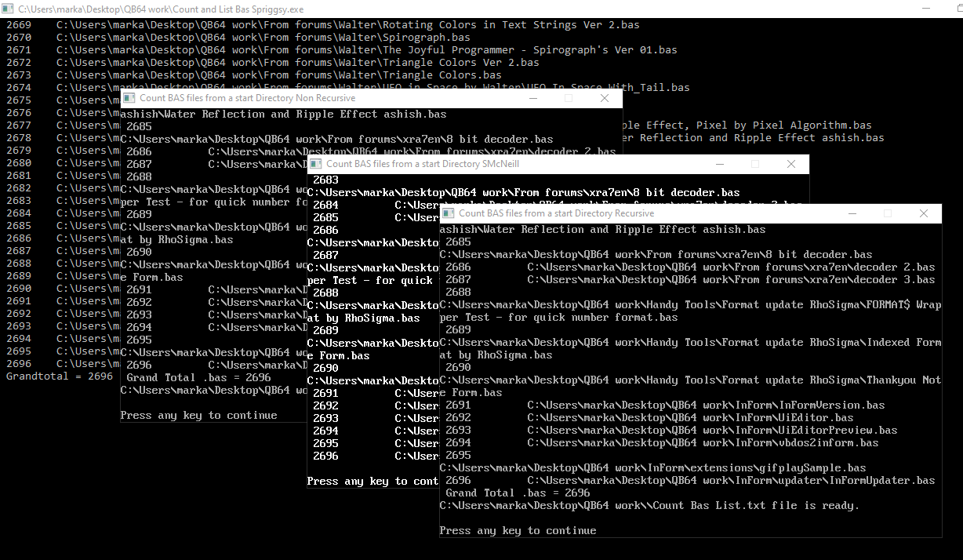Select line 2692 'UiEditor.bas' in the Directory Recursive window

pos(649,417)
